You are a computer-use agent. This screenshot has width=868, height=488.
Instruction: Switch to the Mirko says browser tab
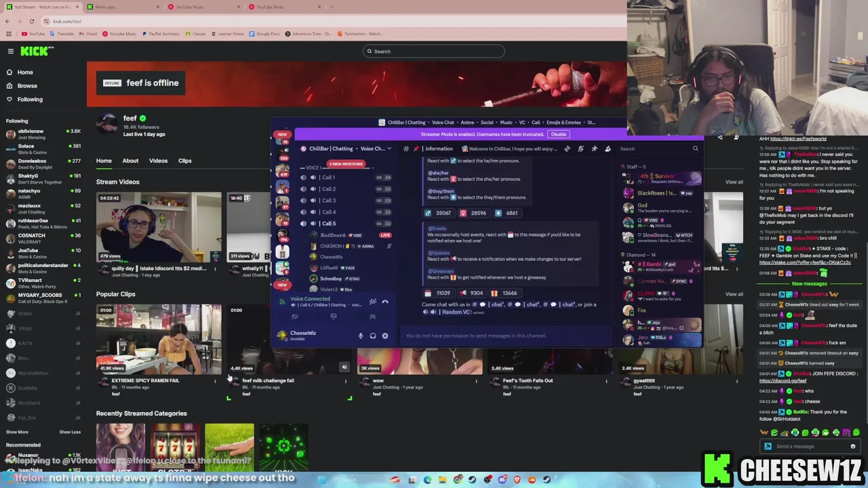[x=122, y=7]
